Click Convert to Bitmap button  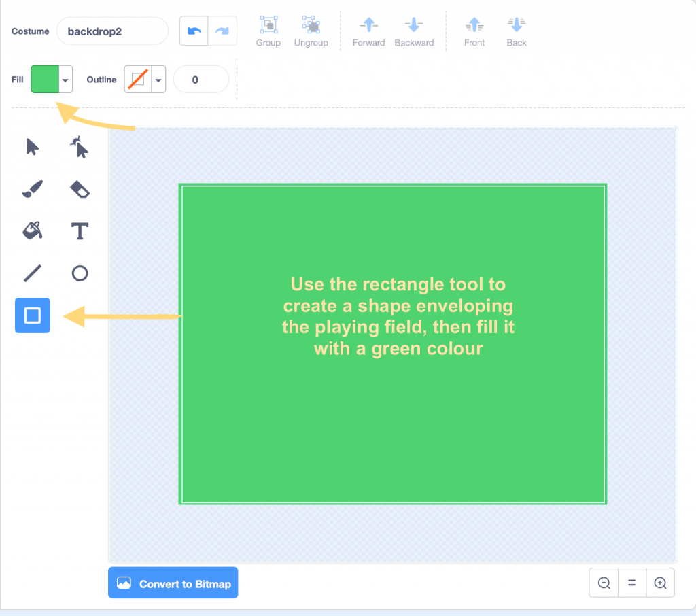pyautogui.click(x=173, y=583)
